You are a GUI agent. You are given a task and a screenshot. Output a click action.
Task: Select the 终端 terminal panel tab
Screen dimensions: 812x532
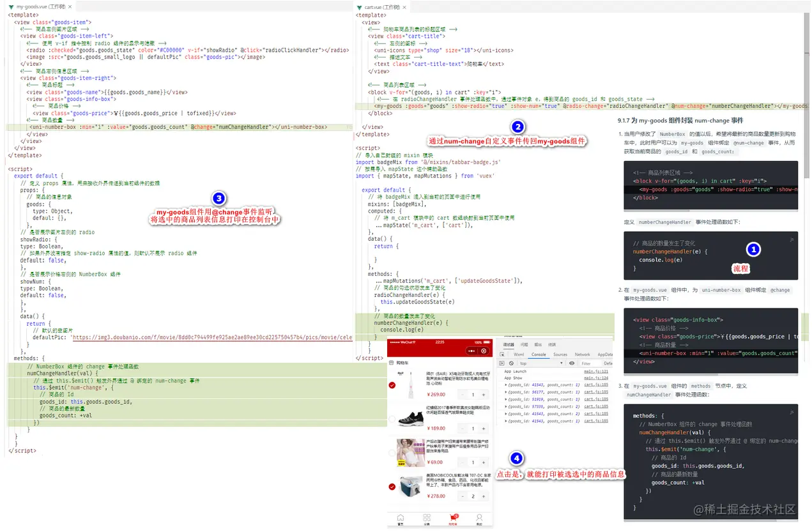coord(552,345)
